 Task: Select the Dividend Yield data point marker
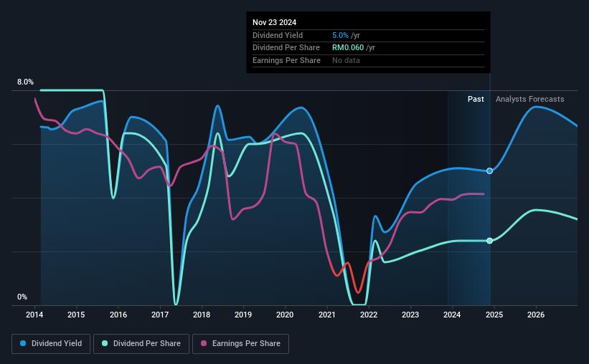click(489, 171)
